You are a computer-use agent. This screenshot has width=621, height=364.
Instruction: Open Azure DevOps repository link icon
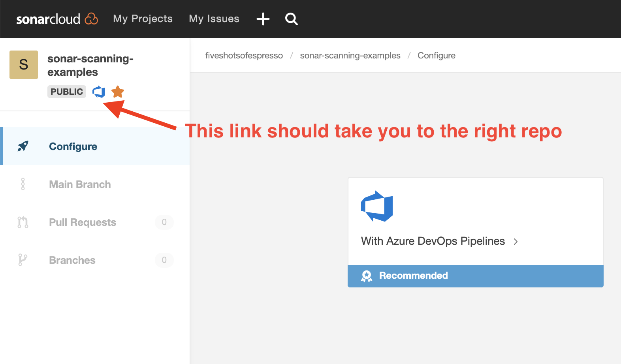[x=99, y=92]
